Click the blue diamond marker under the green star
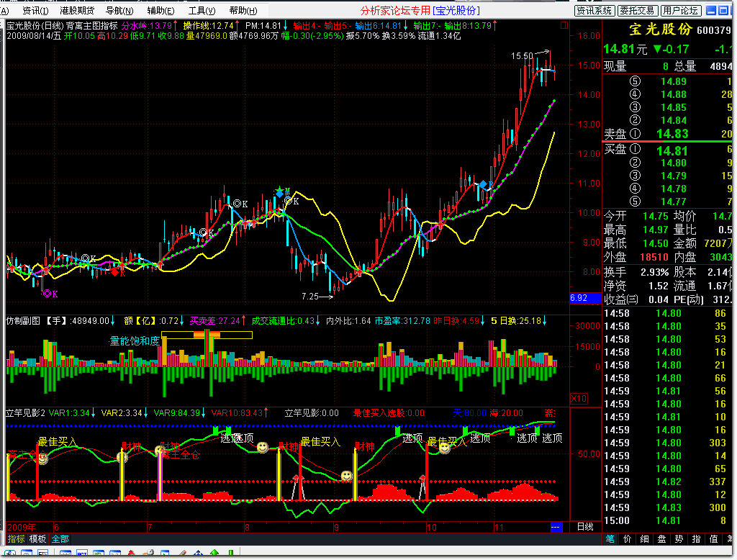 point(280,194)
